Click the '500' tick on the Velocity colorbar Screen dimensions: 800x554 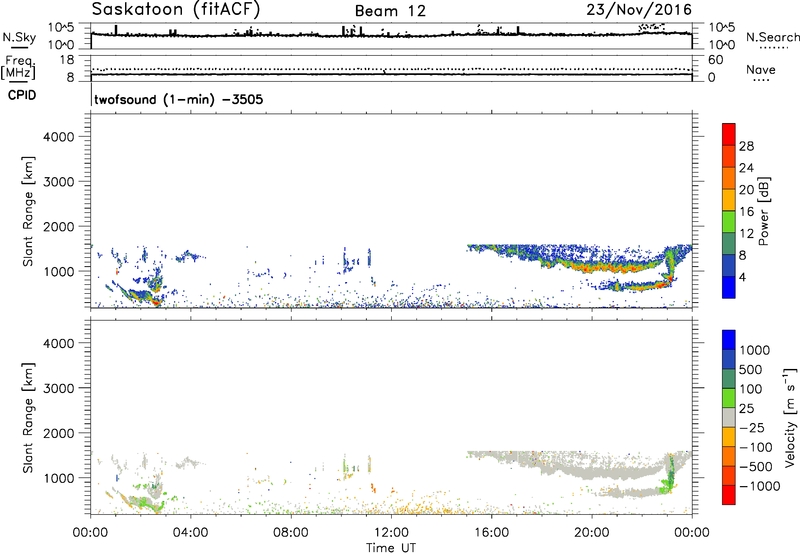tap(750, 370)
